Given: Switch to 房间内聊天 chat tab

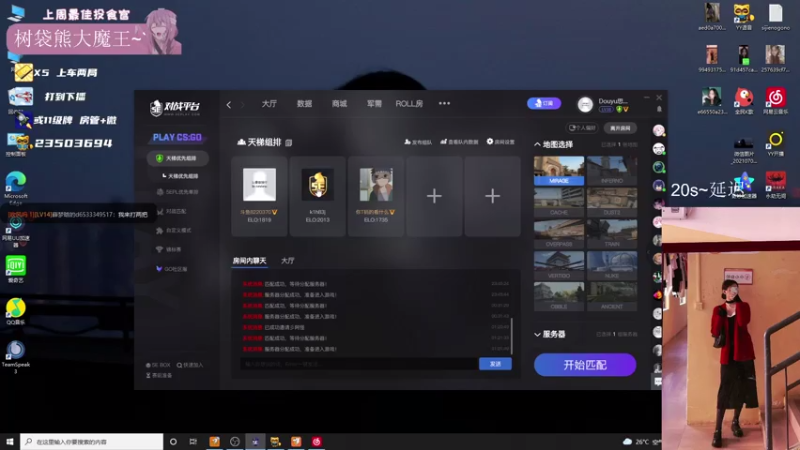Looking at the screenshot, I should 249,261.
